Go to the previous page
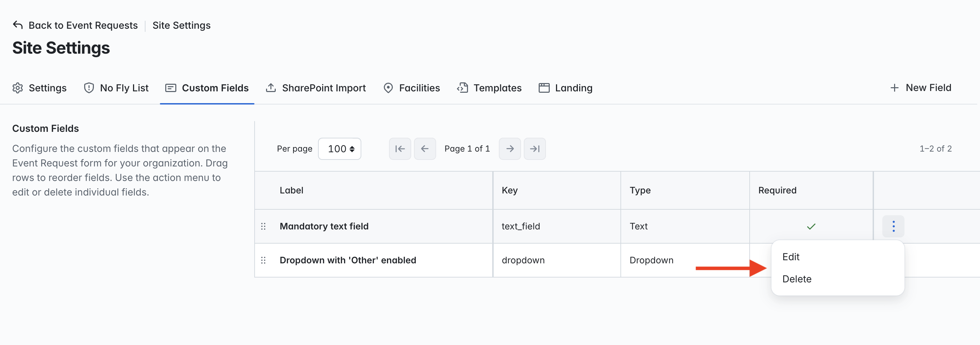Screen dimensions: 980x345 [425, 148]
